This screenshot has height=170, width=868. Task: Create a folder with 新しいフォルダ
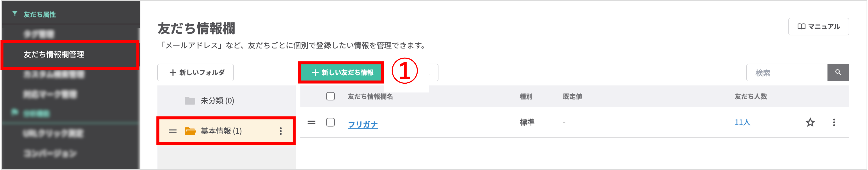[195, 73]
